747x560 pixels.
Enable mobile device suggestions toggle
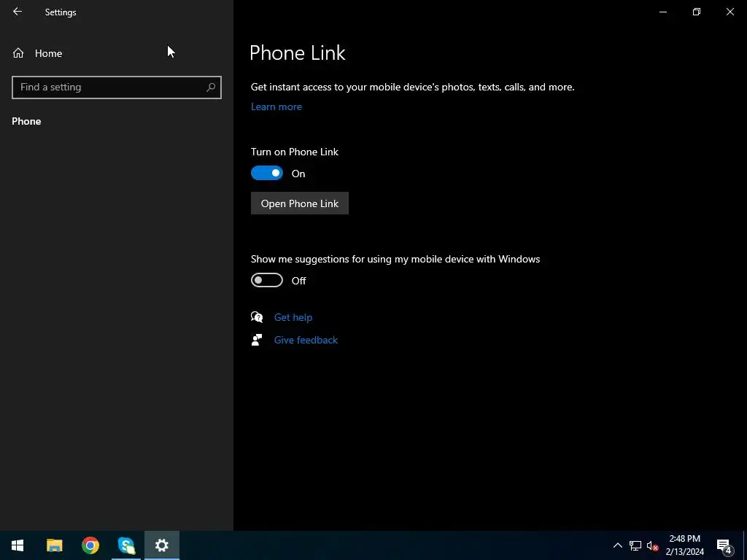click(x=267, y=280)
